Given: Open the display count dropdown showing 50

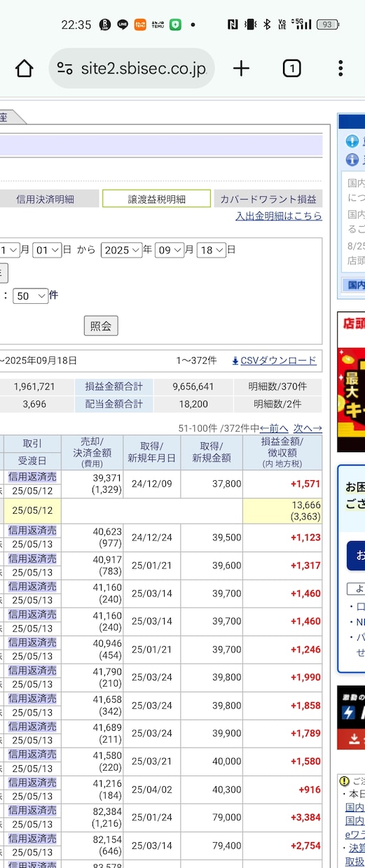Looking at the screenshot, I should 31,296.
